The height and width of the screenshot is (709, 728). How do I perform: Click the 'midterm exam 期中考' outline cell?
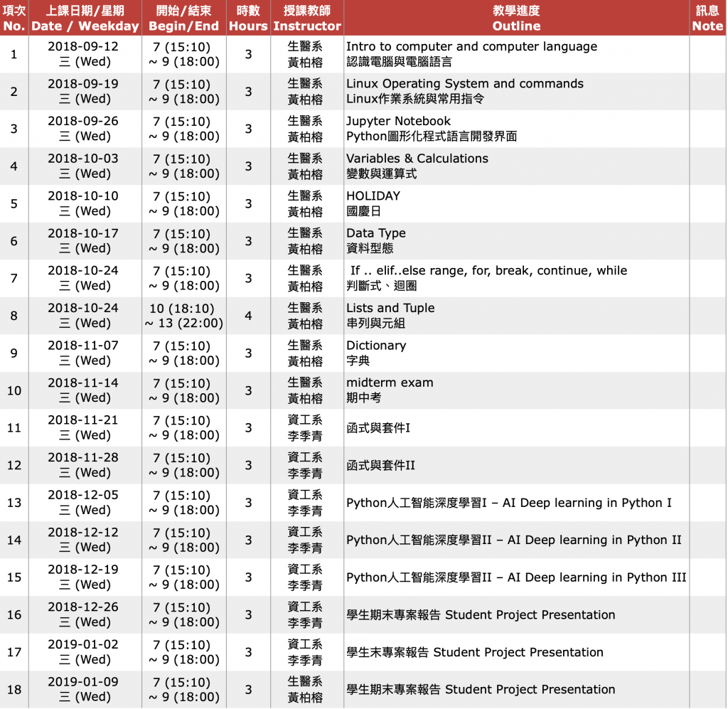point(516,390)
